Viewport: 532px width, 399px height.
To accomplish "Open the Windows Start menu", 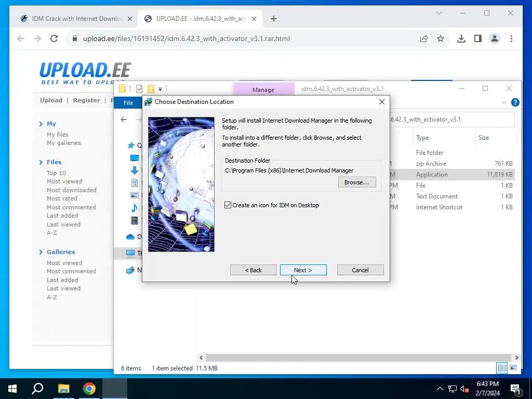I will pyautogui.click(x=12, y=389).
